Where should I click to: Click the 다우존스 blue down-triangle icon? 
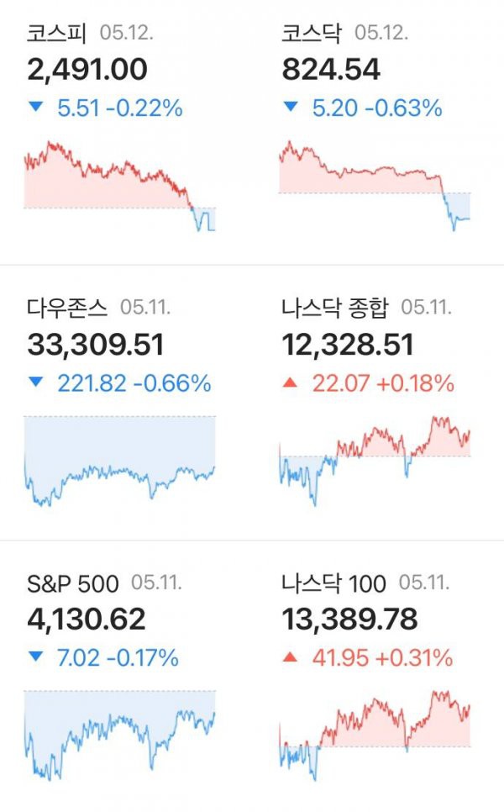tap(36, 382)
